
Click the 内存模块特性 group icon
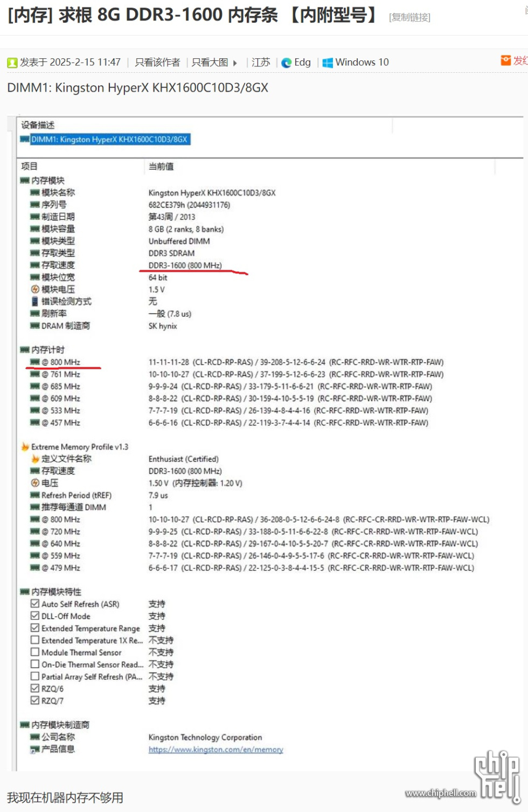25,592
